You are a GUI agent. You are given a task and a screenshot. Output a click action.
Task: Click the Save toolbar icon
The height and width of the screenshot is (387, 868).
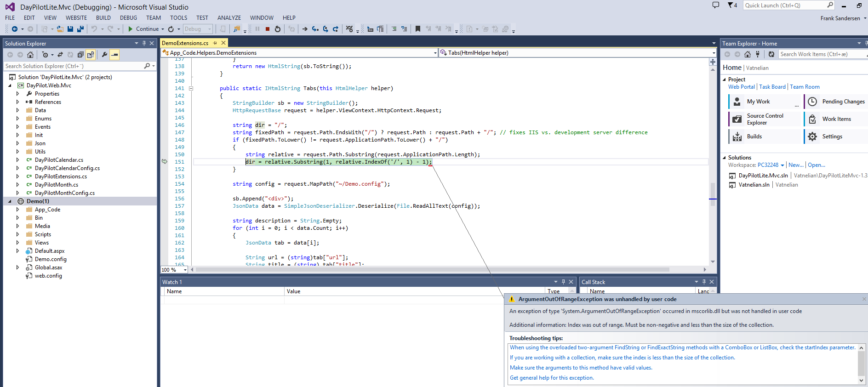tap(70, 29)
